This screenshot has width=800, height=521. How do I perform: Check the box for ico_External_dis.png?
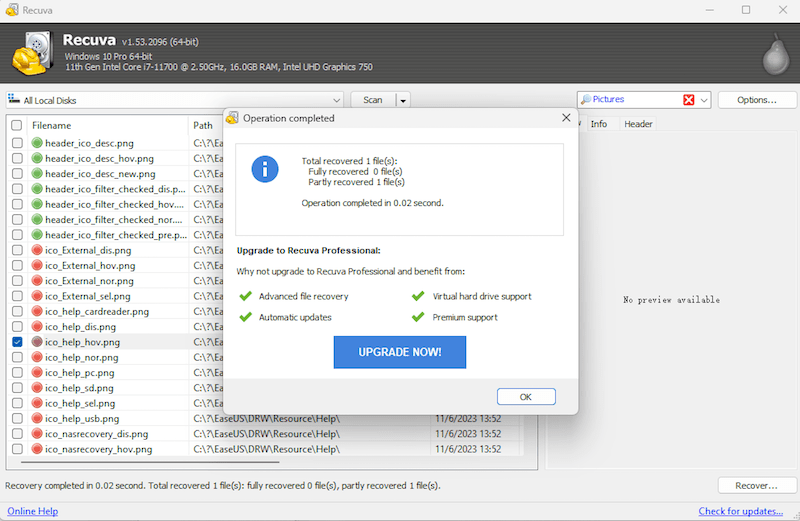point(17,250)
